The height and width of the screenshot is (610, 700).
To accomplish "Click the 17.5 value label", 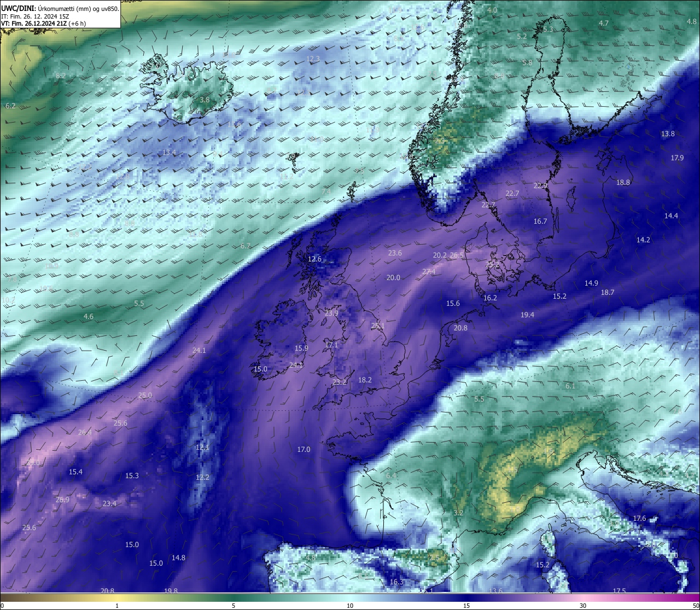I will coord(619,591).
